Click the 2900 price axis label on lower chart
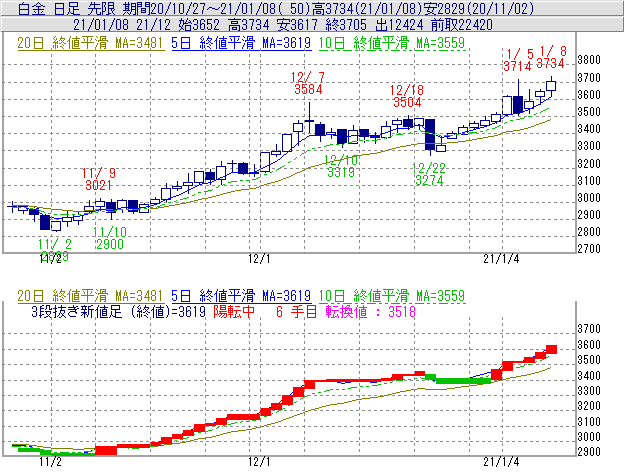Screen dimensions: 624x473 coord(589,452)
